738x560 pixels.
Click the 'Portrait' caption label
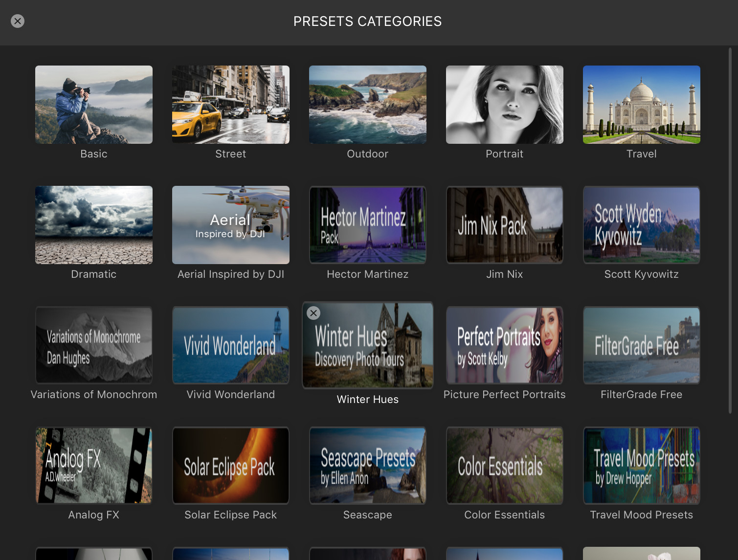(505, 154)
